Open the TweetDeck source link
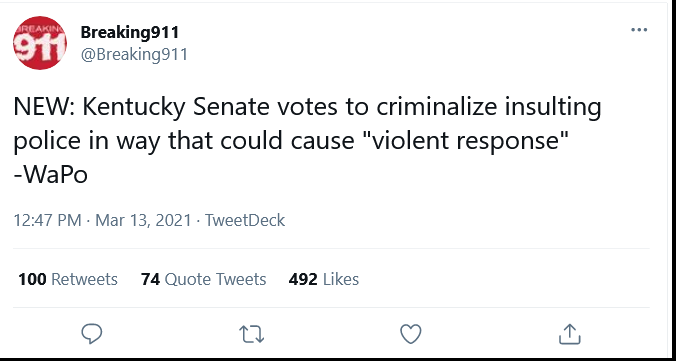 245,220
